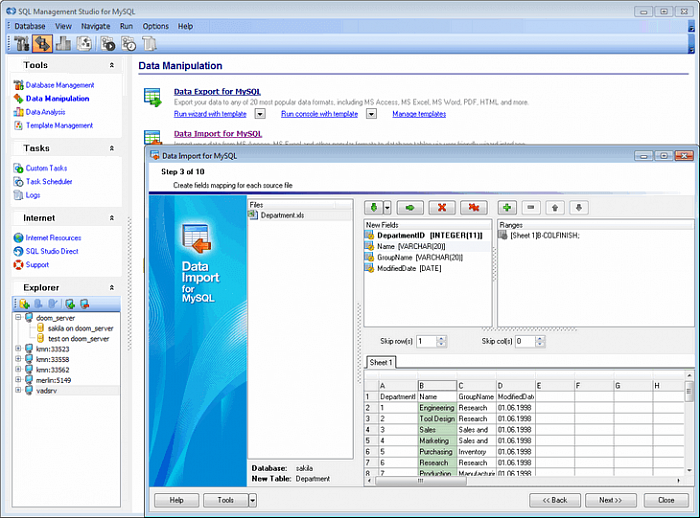Expand the merlin:5149 tree node
700x518 pixels.
point(18,380)
